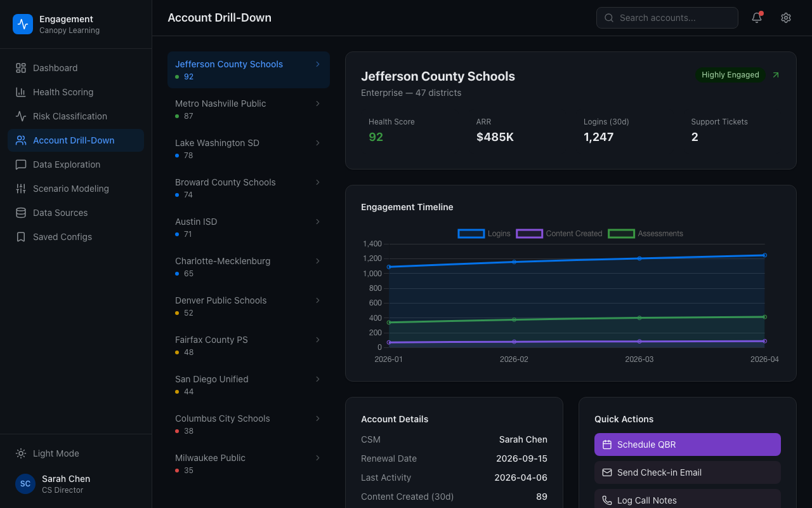Click the Highly Engaged status badge
The image size is (812, 508).
[730, 74]
